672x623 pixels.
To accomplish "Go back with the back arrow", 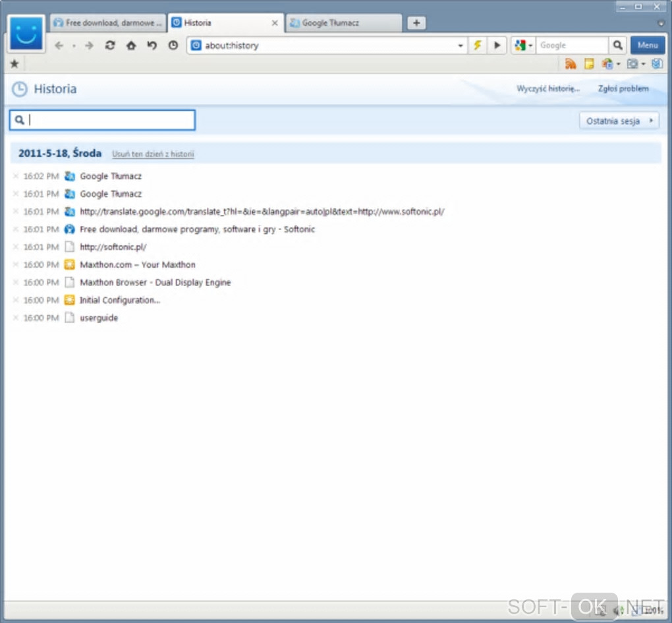I will click(x=59, y=45).
